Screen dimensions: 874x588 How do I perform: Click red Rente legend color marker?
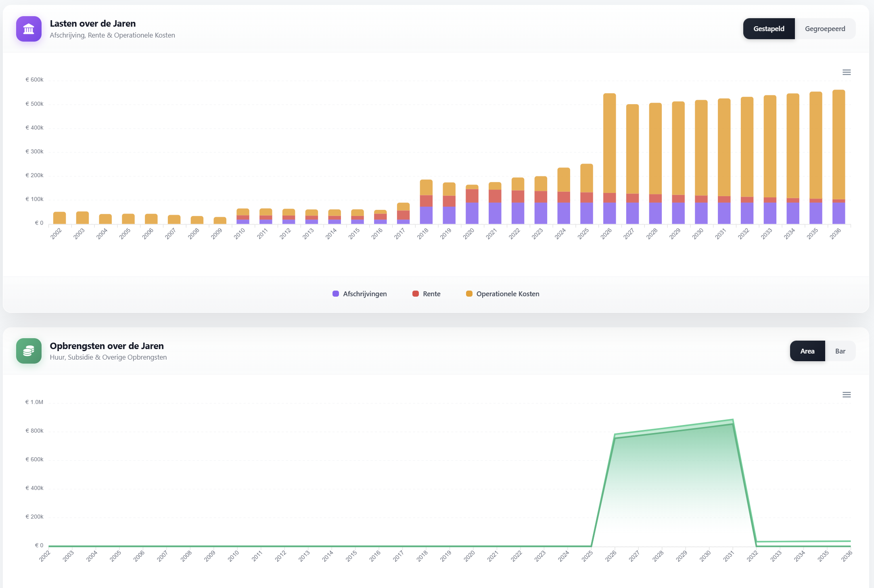coord(416,294)
